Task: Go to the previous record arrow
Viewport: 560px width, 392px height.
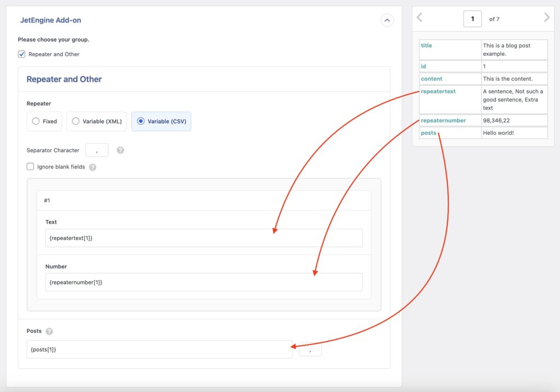Action: pyautogui.click(x=419, y=17)
